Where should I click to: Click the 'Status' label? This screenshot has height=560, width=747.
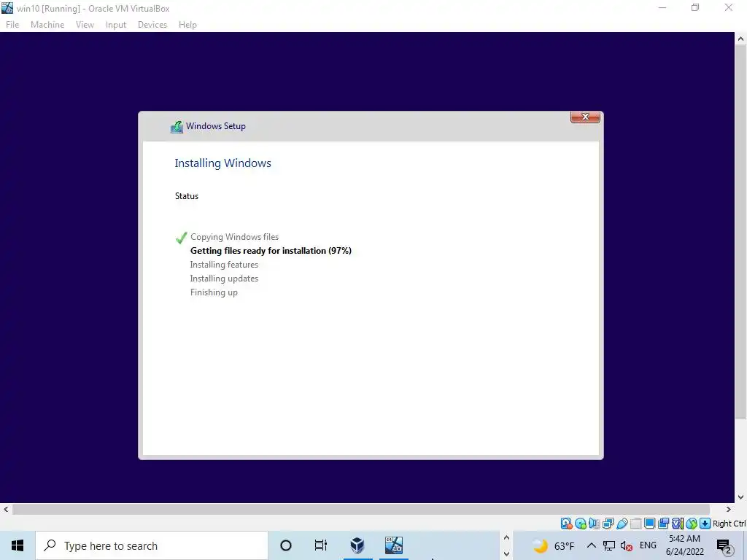[x=187, y=196]
